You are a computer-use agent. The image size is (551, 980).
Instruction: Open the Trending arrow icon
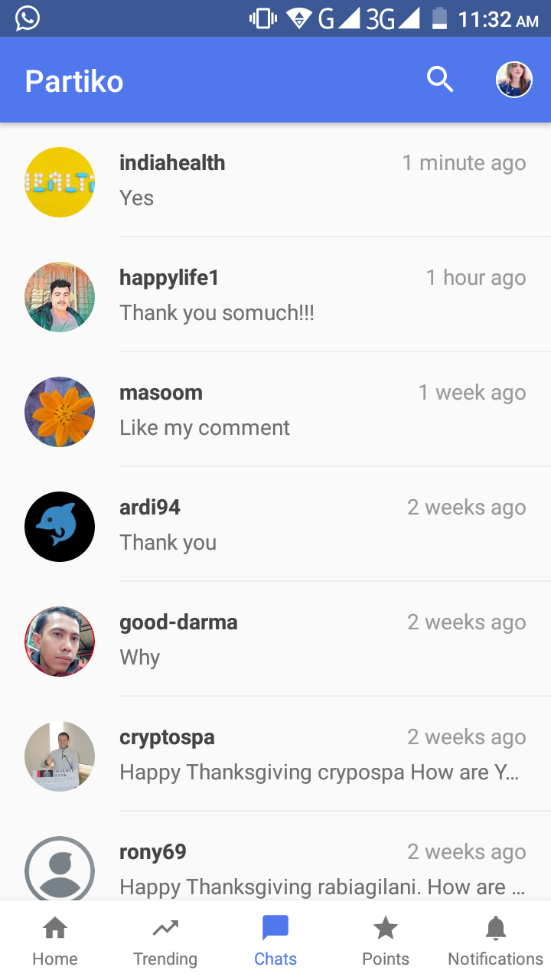(165, 929)
